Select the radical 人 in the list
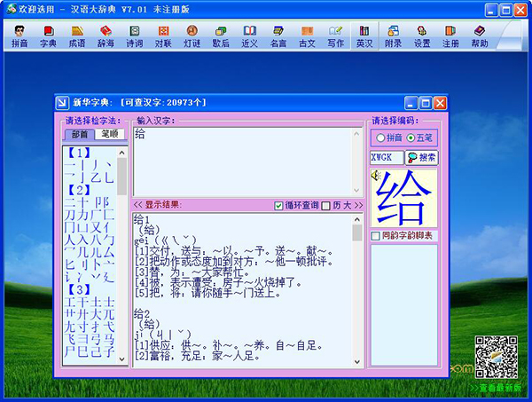The image size is (532, 402). (x=70, y=240)
